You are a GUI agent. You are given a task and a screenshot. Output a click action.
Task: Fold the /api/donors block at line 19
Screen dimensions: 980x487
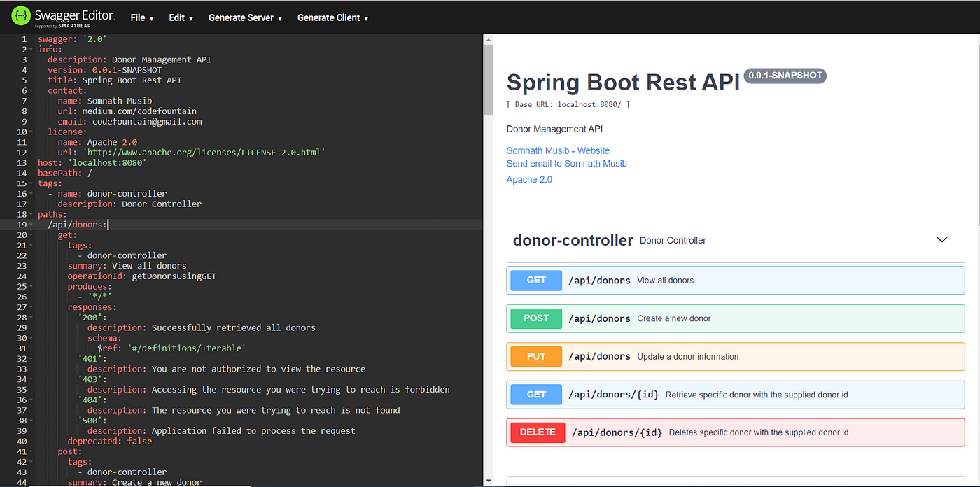[31, 225]
